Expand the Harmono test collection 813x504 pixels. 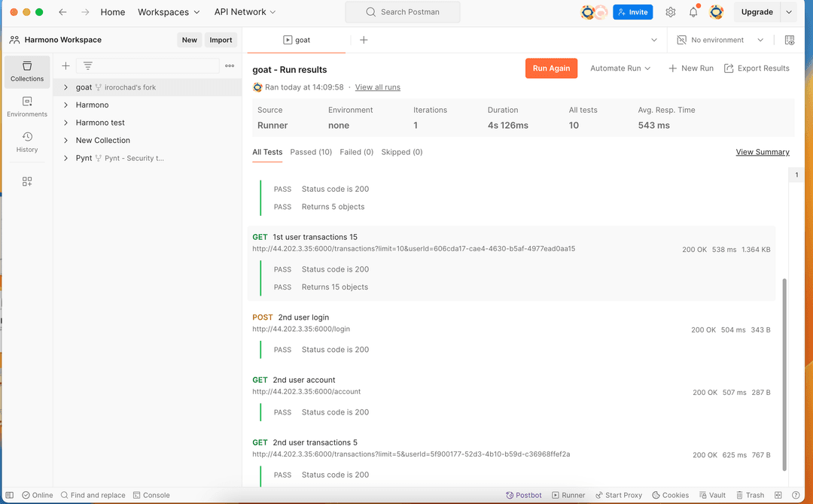coord(66,123)
